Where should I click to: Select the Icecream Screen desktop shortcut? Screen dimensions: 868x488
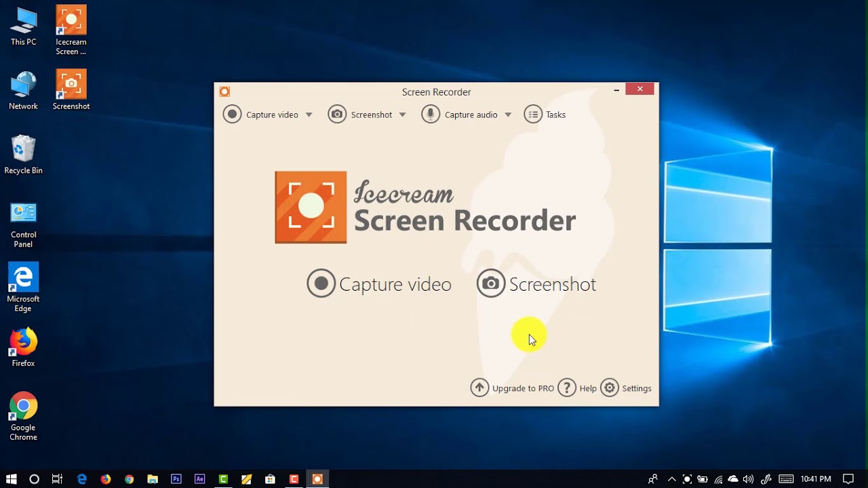pyautogui.click(x=71, y=30)
